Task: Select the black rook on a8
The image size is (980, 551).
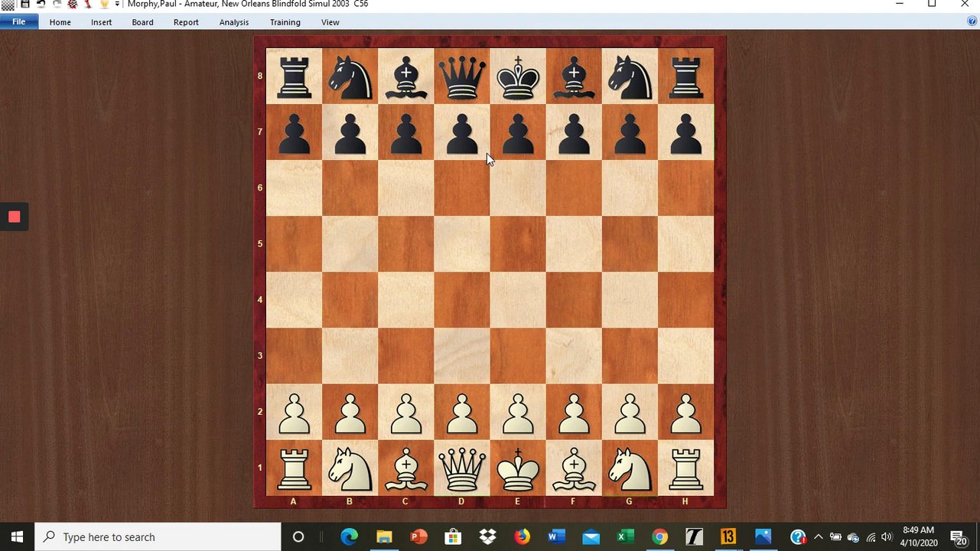Action: pos(295,77)
